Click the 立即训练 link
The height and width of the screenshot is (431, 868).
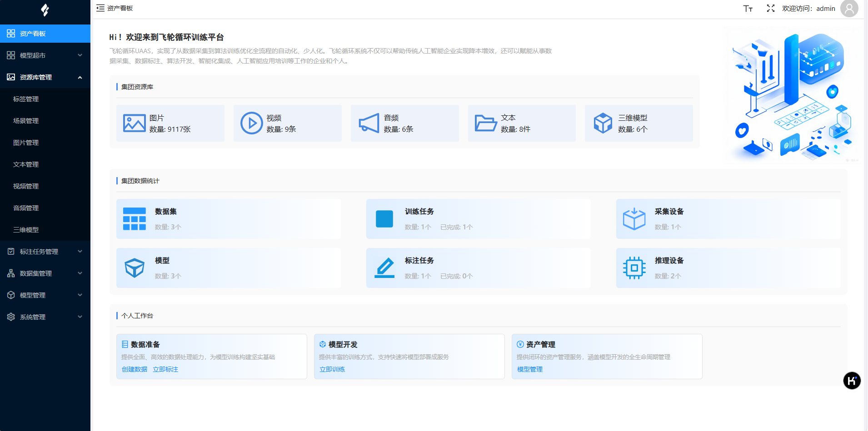tap(332, 369)
